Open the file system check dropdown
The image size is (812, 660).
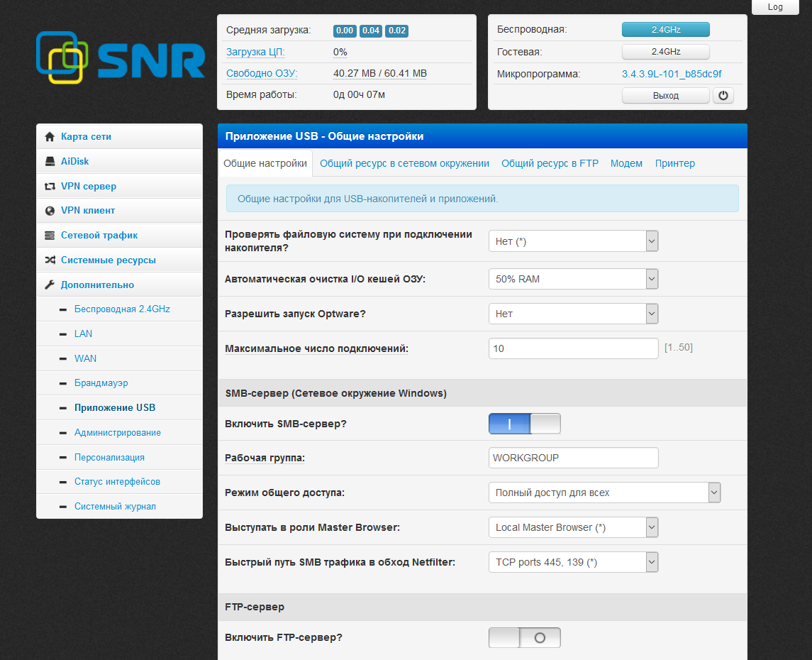573,241
